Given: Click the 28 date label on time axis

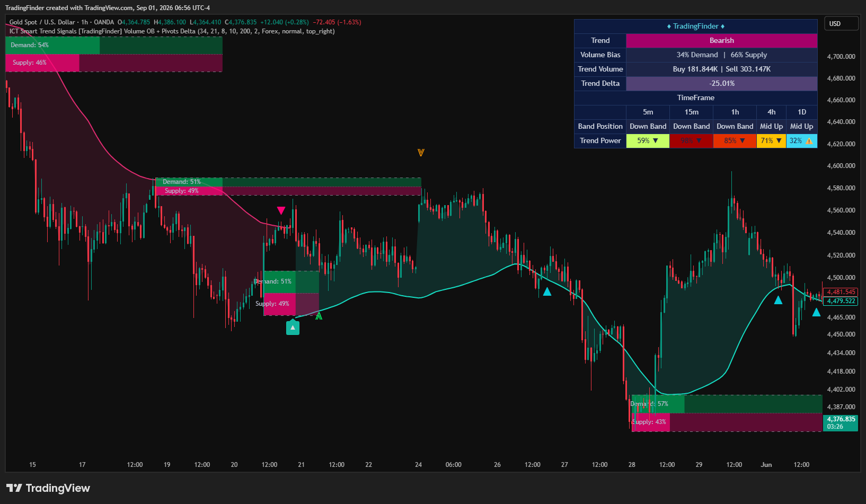Looking at the screenshot, I should click(632, 465).
